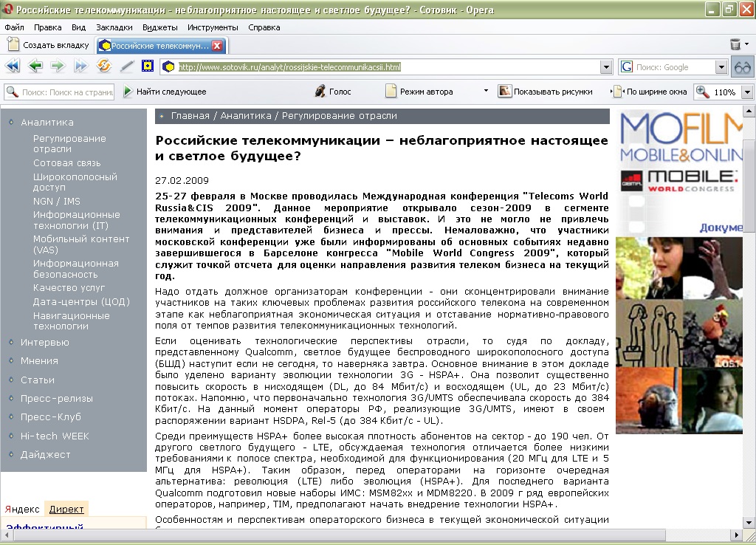Viewport: 756px width, 545px height.
Task: Open the Мнения sidebar section
Action: (x=39, y=361)
